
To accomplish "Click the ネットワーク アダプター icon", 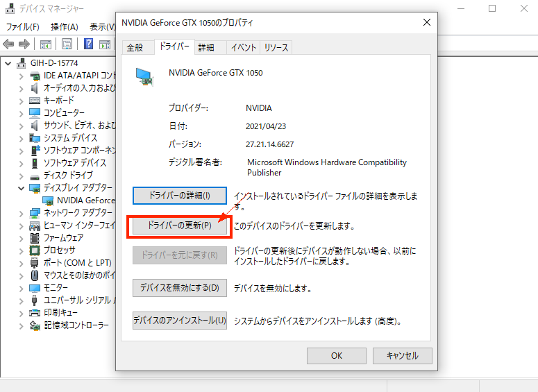I will click(x=35, y=213).
